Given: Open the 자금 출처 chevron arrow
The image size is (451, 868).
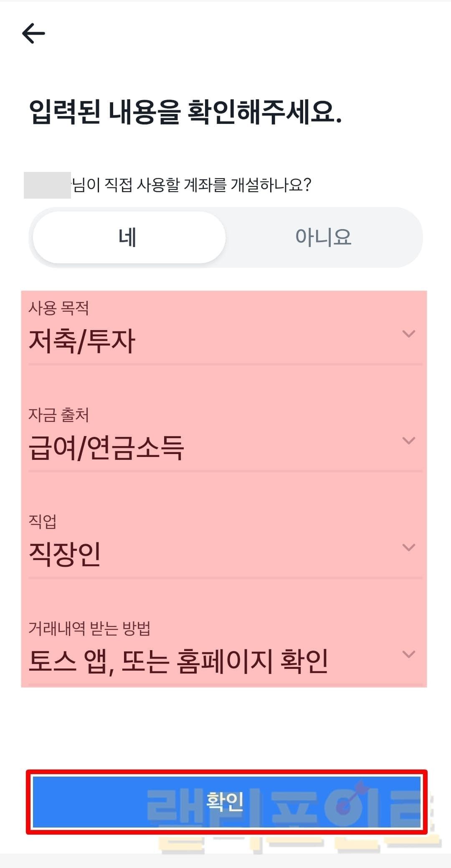Looking at the screenshot, I should (x=408, y=441).
